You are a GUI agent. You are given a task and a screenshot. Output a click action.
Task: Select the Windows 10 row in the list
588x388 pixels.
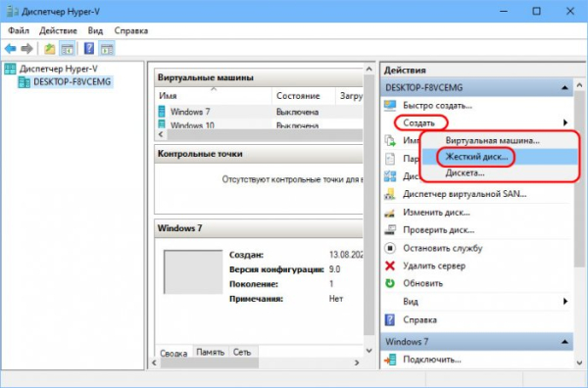[x=259, y=124]
